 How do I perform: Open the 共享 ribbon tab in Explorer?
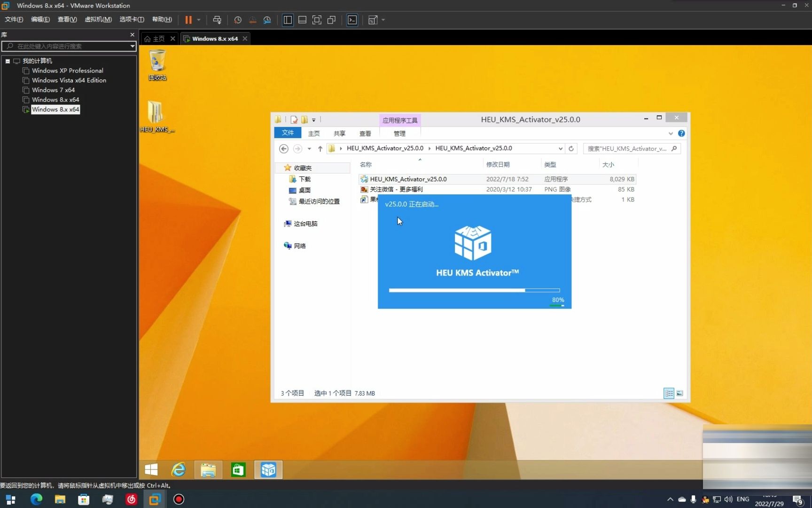(x=339, y=134)
